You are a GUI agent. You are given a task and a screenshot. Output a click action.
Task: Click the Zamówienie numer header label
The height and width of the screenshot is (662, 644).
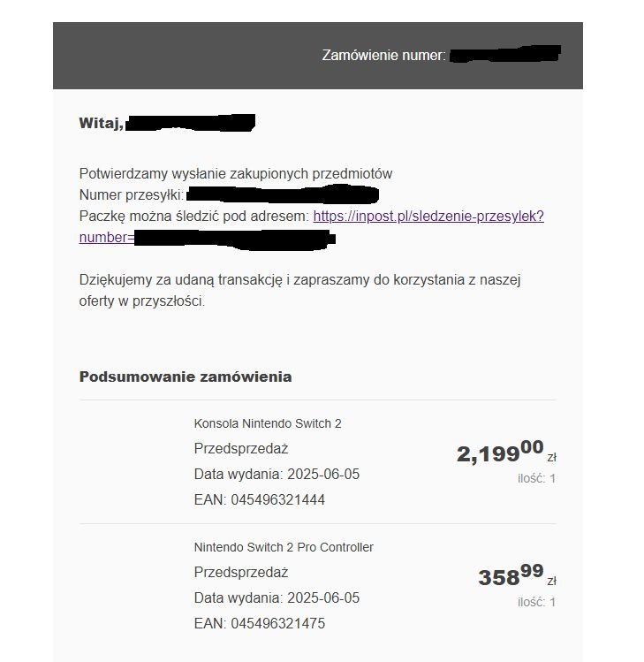(383, 56)
